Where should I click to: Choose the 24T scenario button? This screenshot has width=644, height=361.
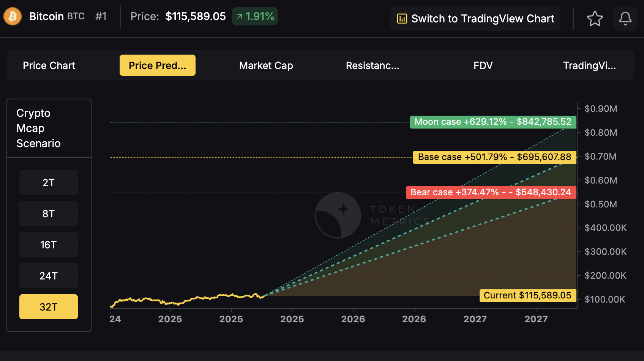[48, 276]
